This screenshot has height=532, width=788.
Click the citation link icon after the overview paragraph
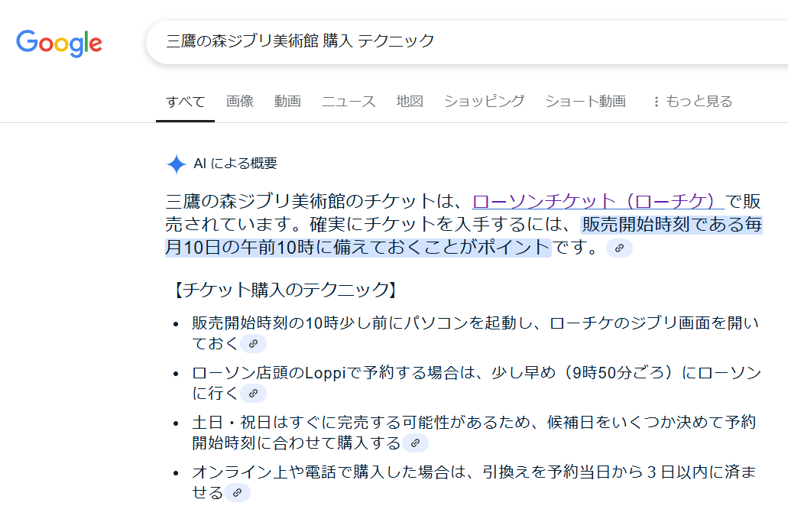pyautogui.click(x=618, y=248)
